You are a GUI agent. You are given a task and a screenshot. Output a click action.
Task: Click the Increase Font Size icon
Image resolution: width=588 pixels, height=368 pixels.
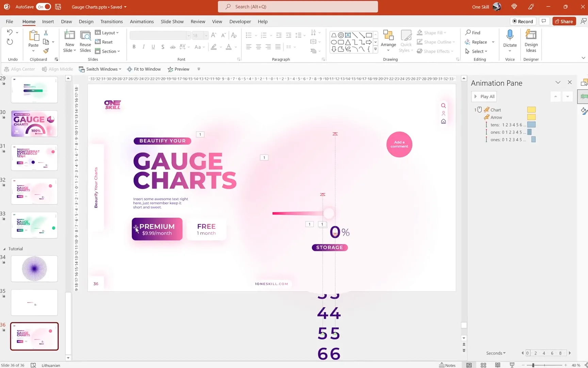[x=213, y=35]
